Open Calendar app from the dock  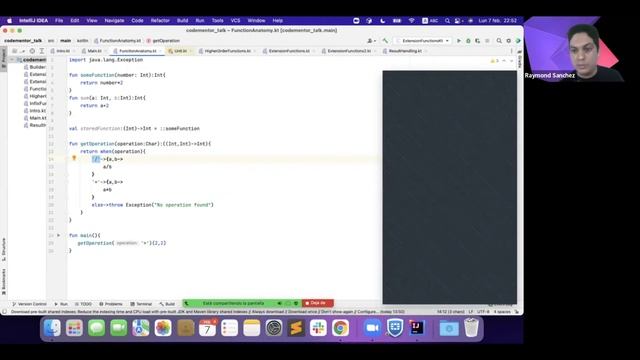coord(207,328)
